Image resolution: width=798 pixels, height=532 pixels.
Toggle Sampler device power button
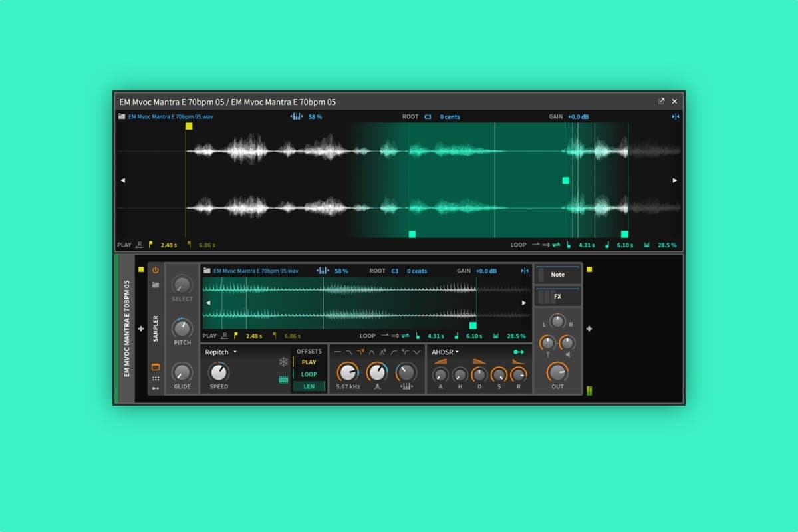click(156, 270)
